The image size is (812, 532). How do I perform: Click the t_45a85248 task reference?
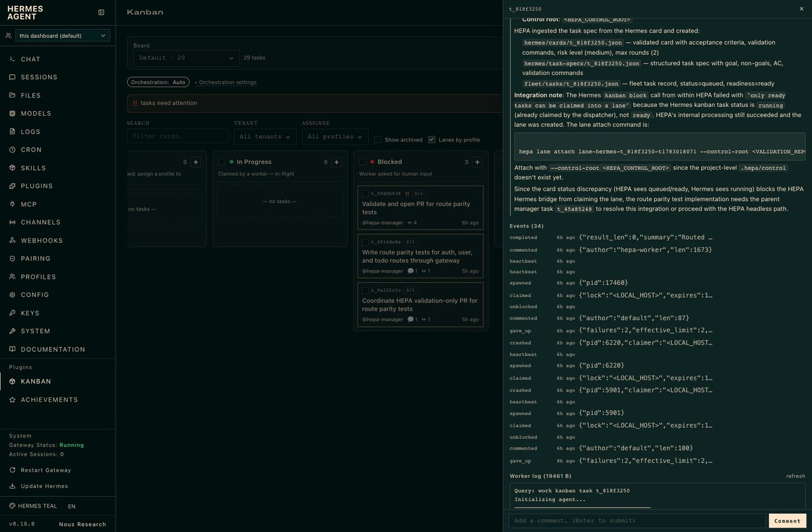click(x=574, y=209)
